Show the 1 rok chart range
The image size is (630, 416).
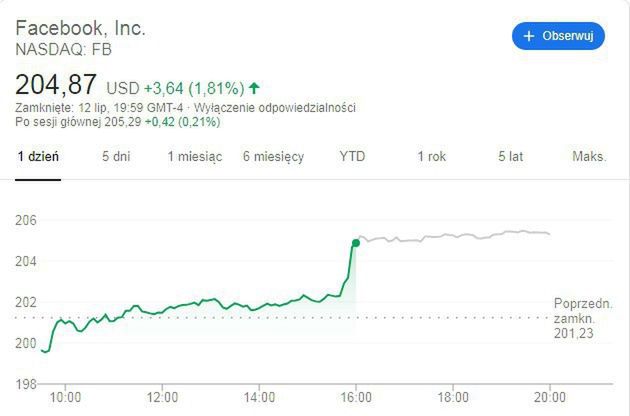tap(431, 157)
